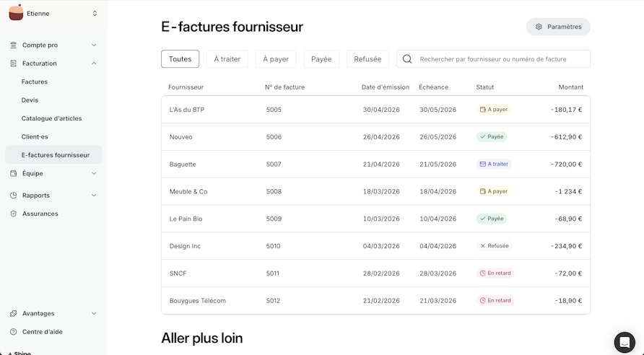Click the search magnifier icon
Viewport: 644px width, 355px height.
click(x=407, y=59)
